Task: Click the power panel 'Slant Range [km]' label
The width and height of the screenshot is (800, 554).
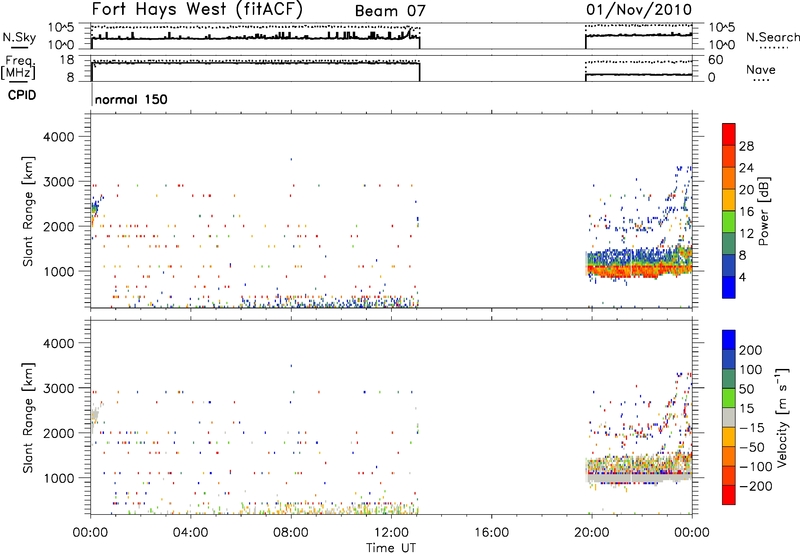Action: (x=28, y=211)
